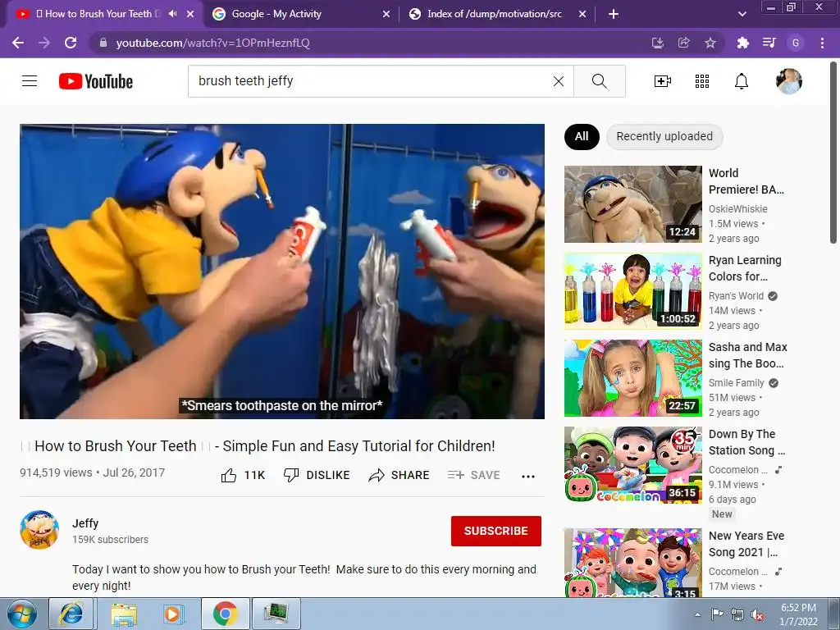The width and height of the screenshot is (840, 630).
Task: Close the Index of /dump tab
Action: tap(582, 14)
